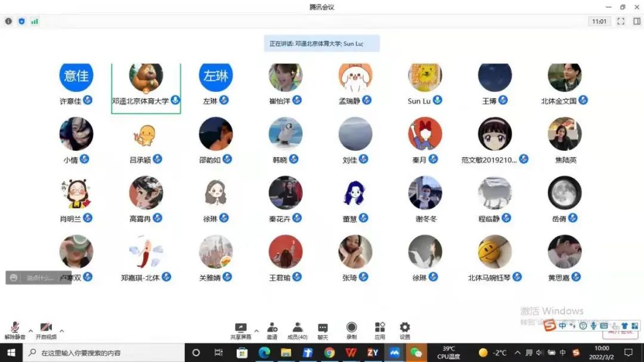644x362 pixels.
Task: Start recording the meeting
Action: click(352, 331)
